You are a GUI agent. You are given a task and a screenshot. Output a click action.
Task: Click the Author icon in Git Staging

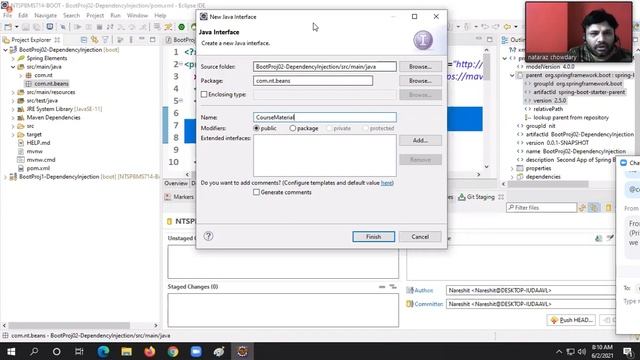pyautogui.click(x=410, y=290)
